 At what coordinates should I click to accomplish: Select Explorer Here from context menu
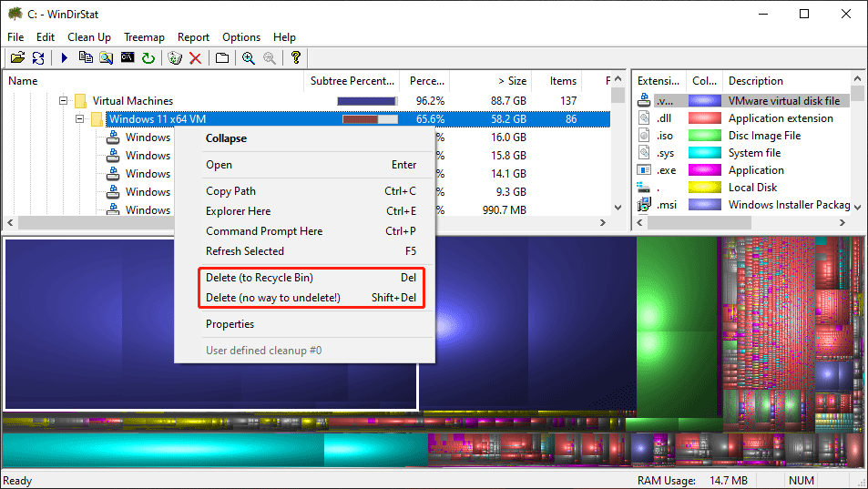coord(304,210)
